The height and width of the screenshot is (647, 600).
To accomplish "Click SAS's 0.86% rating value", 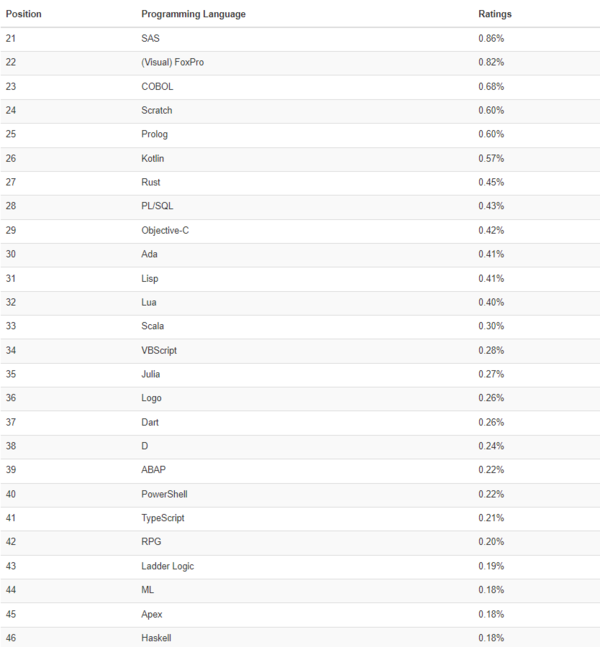I will click(x=491, y=38).
